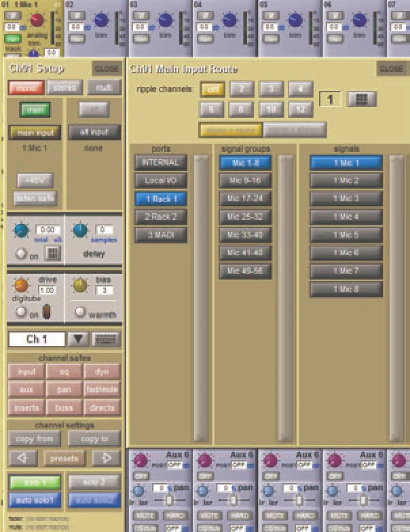Viewport: 410px width, 532px height.
Task: Enable the 48V phantom power button
Action: pos(35,180)
